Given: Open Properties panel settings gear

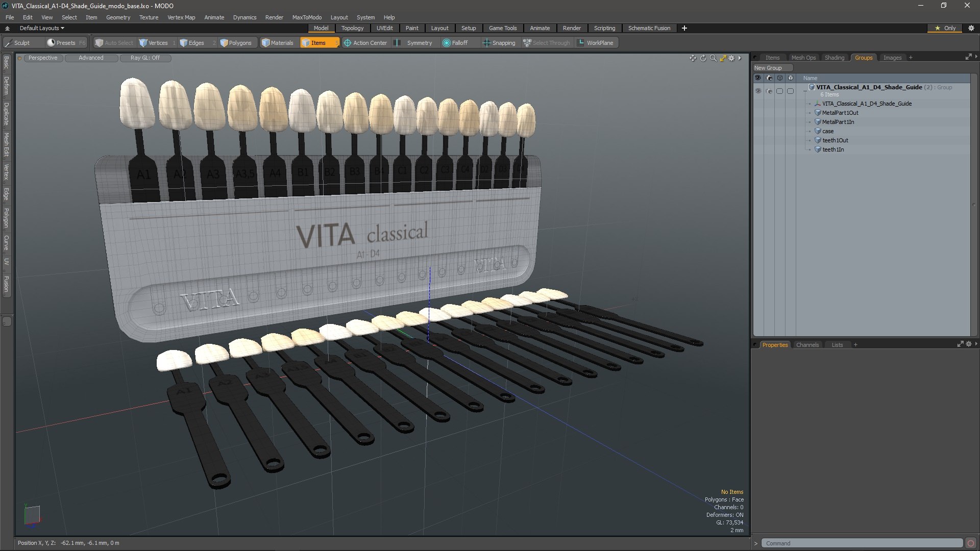Looking at the screenshot, I should (969, 344).
